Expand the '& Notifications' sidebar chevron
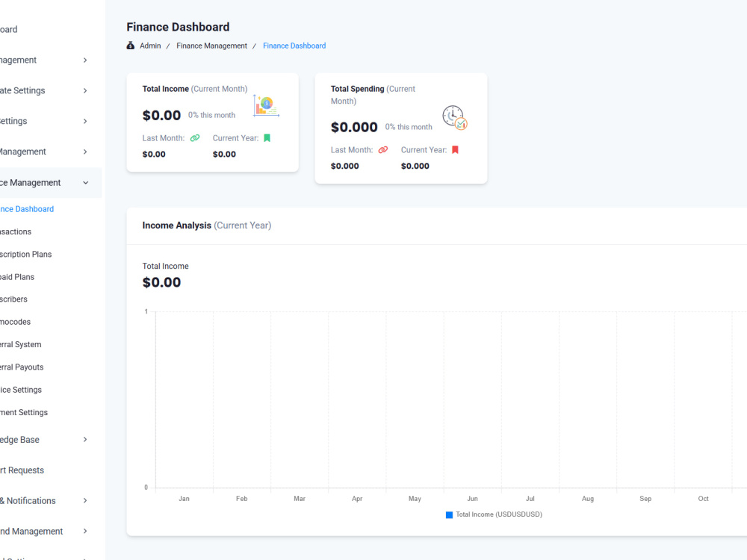Image resolution: width=747 pixels, height=560 pixels. [85, 500]
